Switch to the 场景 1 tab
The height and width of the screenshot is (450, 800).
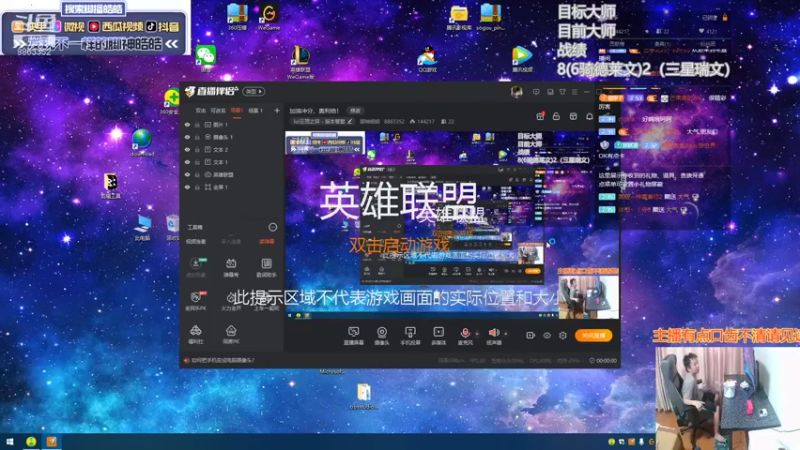[x=255, y=110]
